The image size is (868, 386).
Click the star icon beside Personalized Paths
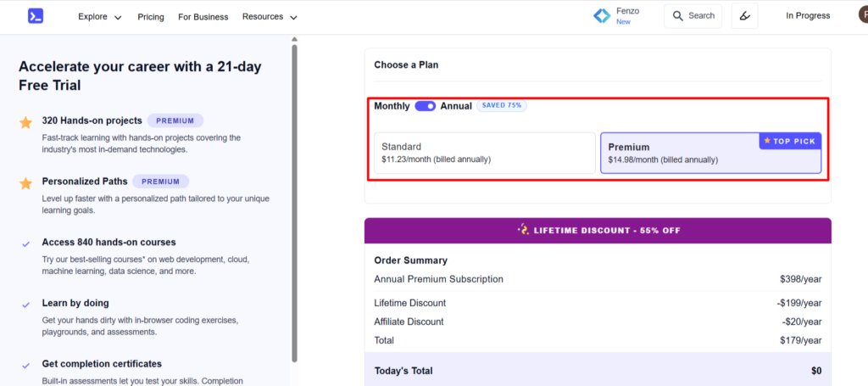point(26,182)
